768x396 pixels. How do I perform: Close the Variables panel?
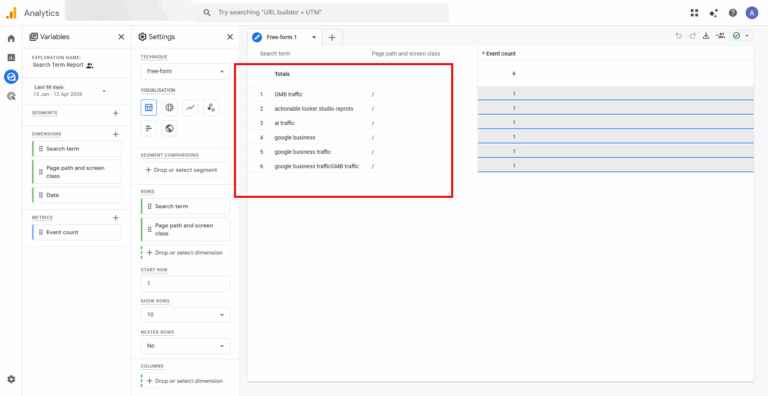coord(121,37)
